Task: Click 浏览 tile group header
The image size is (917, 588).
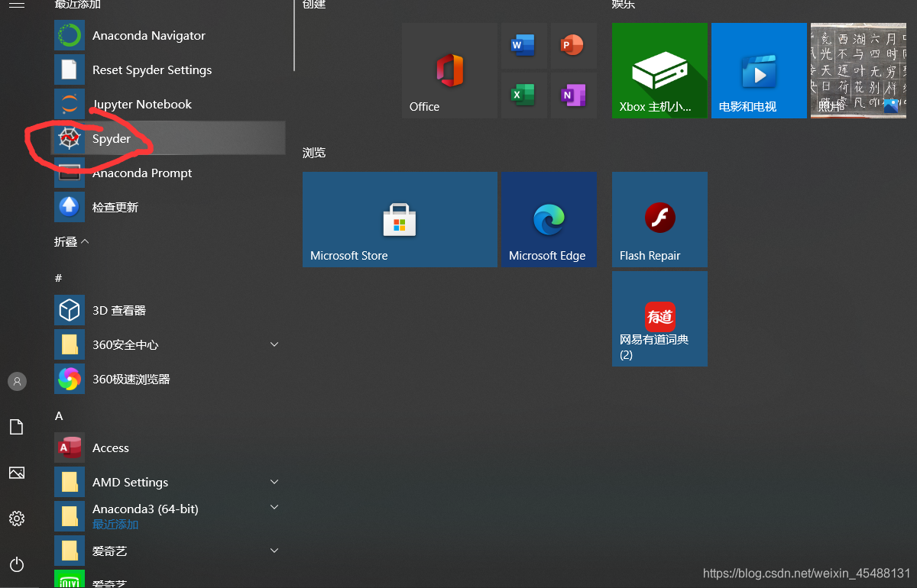Action: click(x=314, y=153)
